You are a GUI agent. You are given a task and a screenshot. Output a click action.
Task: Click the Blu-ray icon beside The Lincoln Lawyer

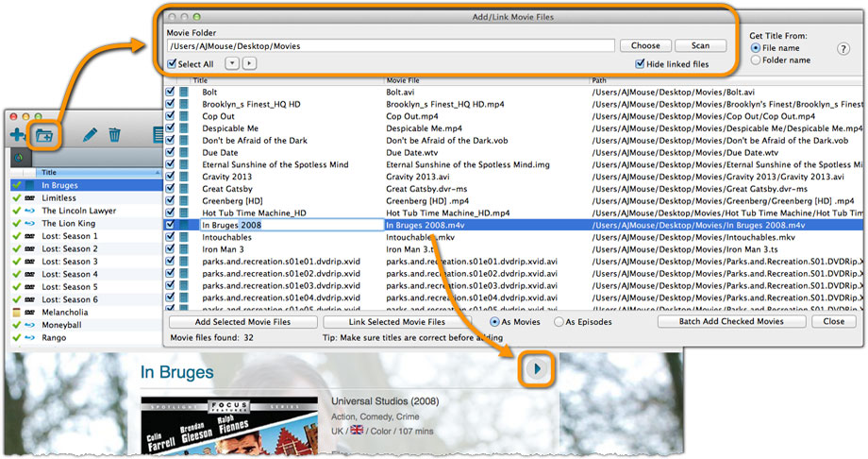coord(30,211)
